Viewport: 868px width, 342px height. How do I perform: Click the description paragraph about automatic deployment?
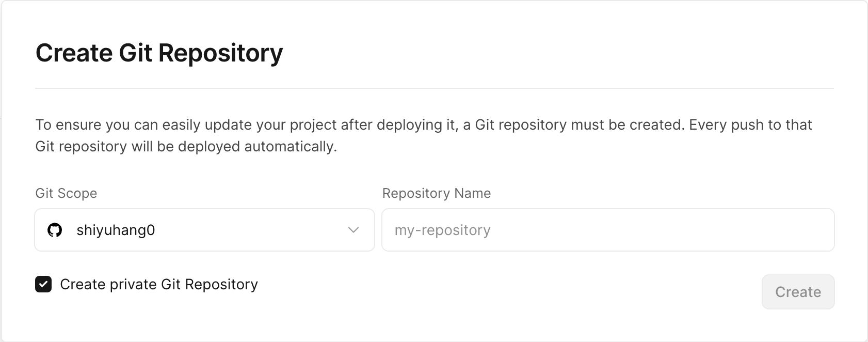coord(424,135)
